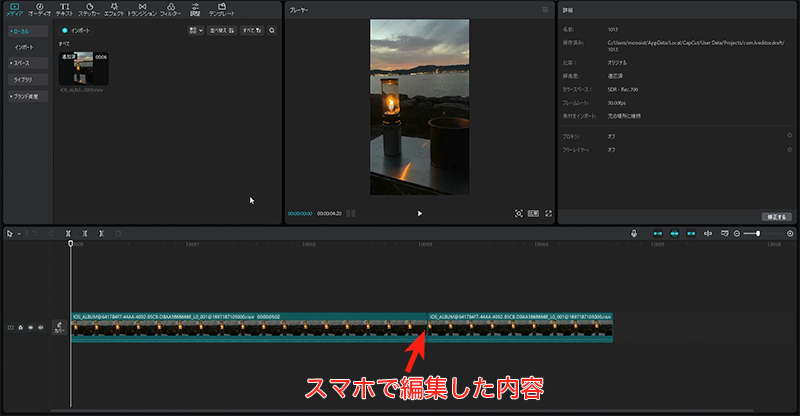Click the player focus/screenshot frame icon
This screenshot has height=416, width=800.
pos(518,213)
